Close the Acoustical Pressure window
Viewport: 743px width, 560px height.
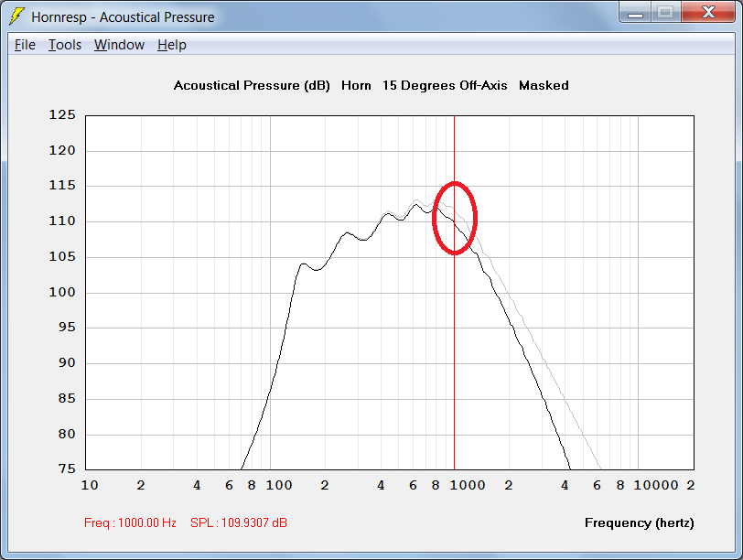coord(708,13)
